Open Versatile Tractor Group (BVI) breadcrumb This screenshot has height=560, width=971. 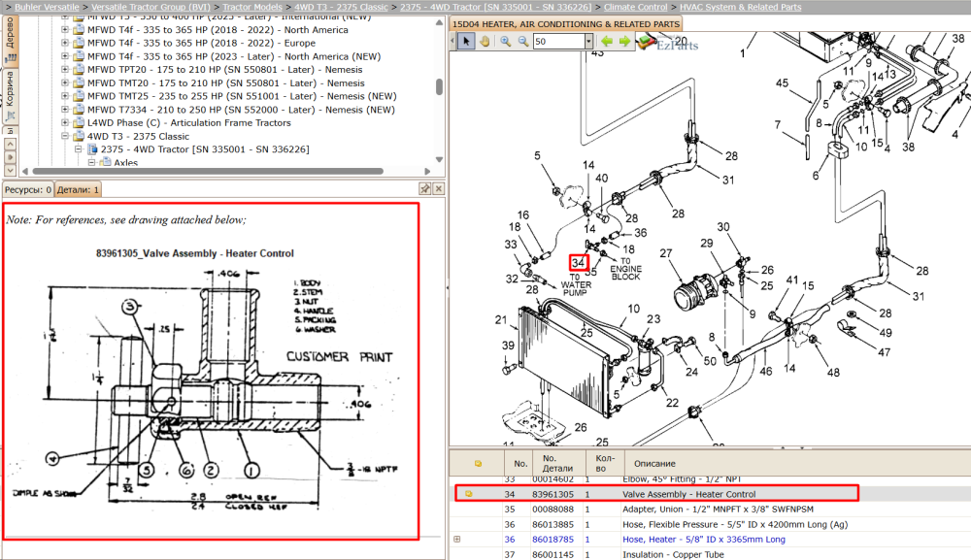[151, 7]
